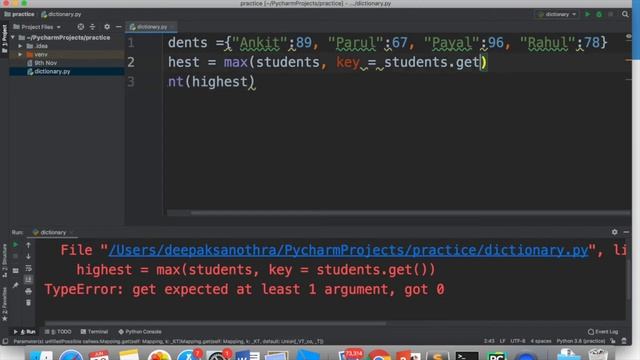
Task: Open project panel settings gear
Action: pos(107,27)
